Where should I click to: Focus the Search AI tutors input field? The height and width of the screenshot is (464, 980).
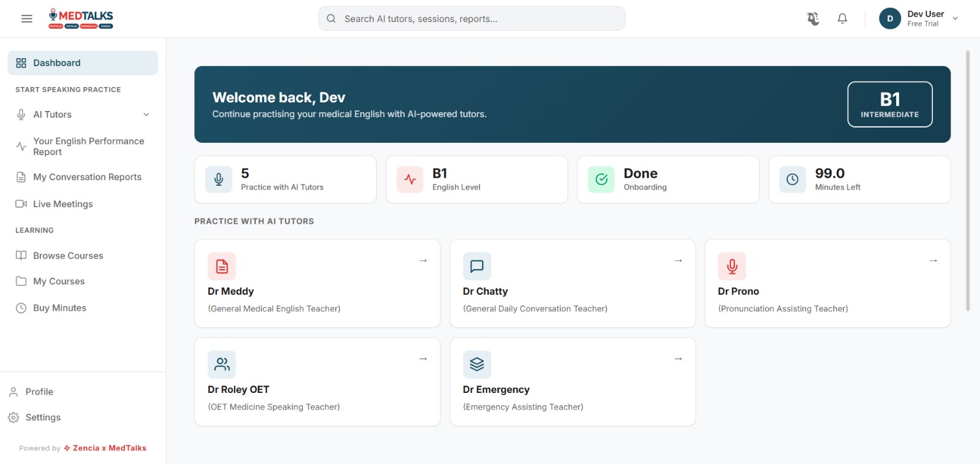472,18
